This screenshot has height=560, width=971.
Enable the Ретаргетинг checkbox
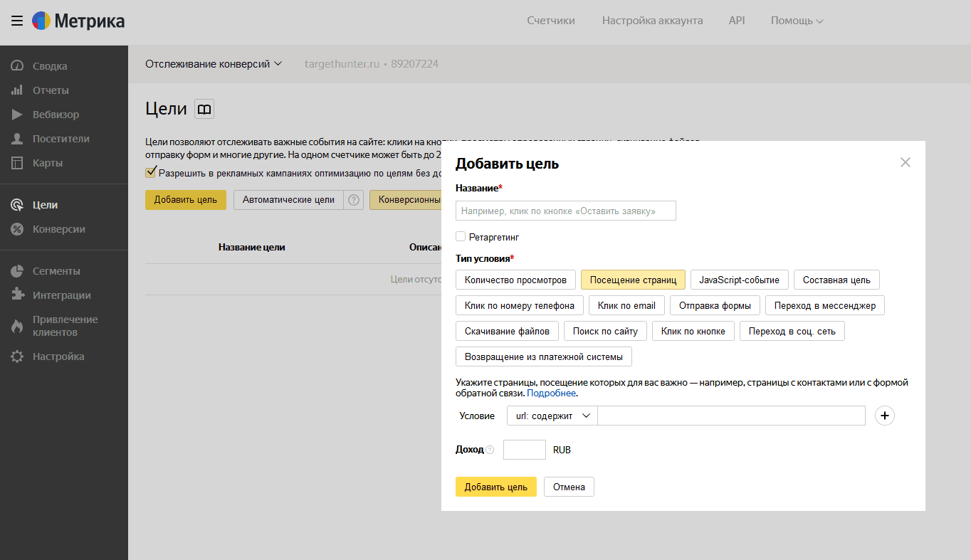(461, 236)
